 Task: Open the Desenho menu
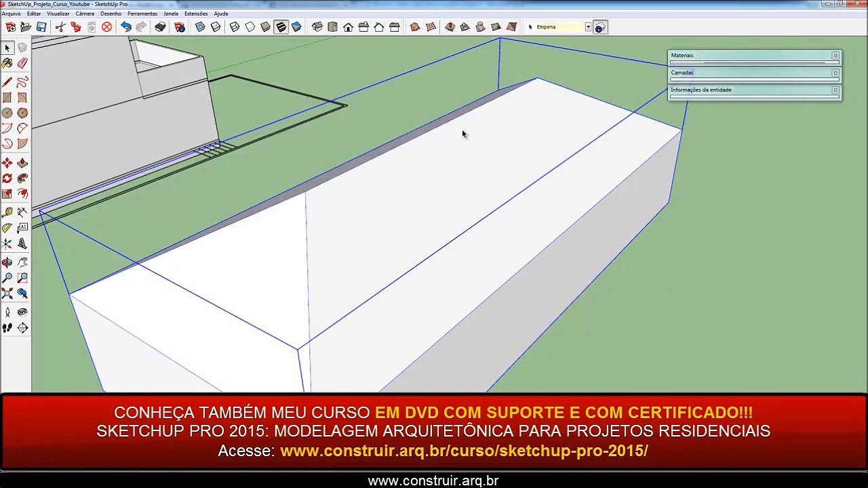click(111, 14)
